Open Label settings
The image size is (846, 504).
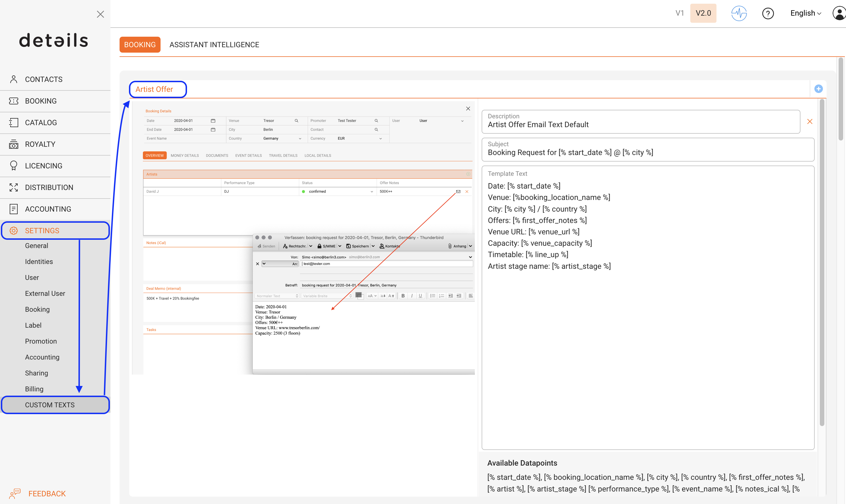click(x=33, y=326)
